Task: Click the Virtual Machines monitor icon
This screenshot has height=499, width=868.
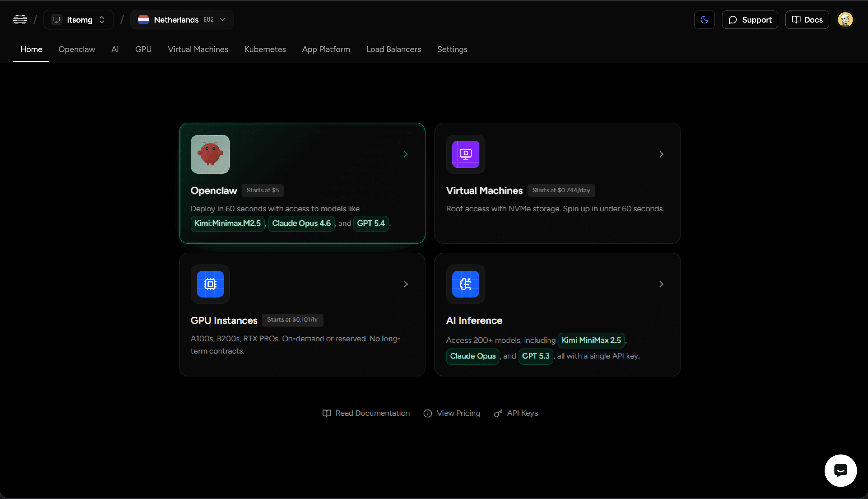Action: click(465, 154)
